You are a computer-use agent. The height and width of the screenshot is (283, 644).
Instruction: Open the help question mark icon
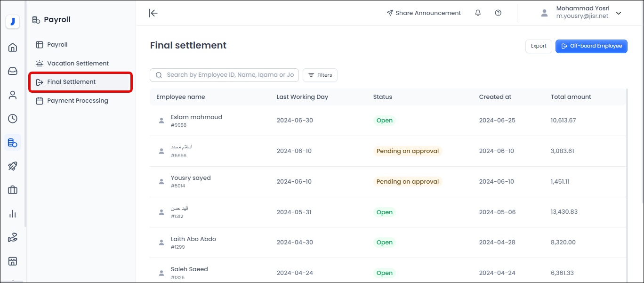pyautogui.click(x=498, y=13)
